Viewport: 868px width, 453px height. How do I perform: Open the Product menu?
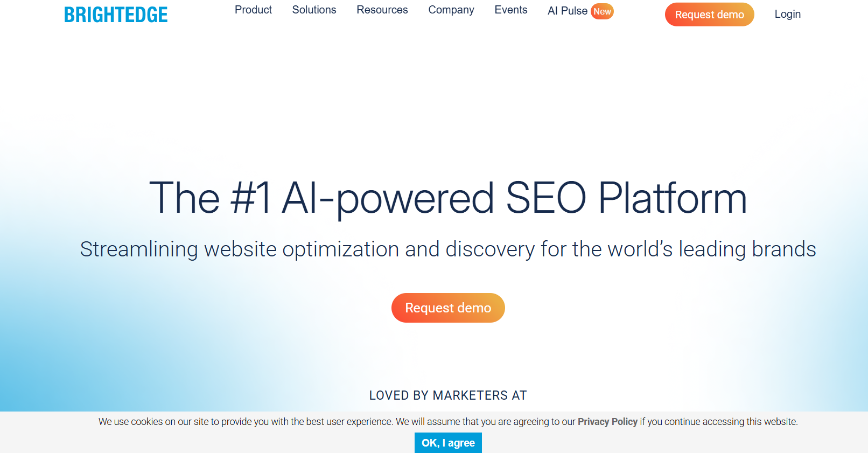tap(253, 10)
